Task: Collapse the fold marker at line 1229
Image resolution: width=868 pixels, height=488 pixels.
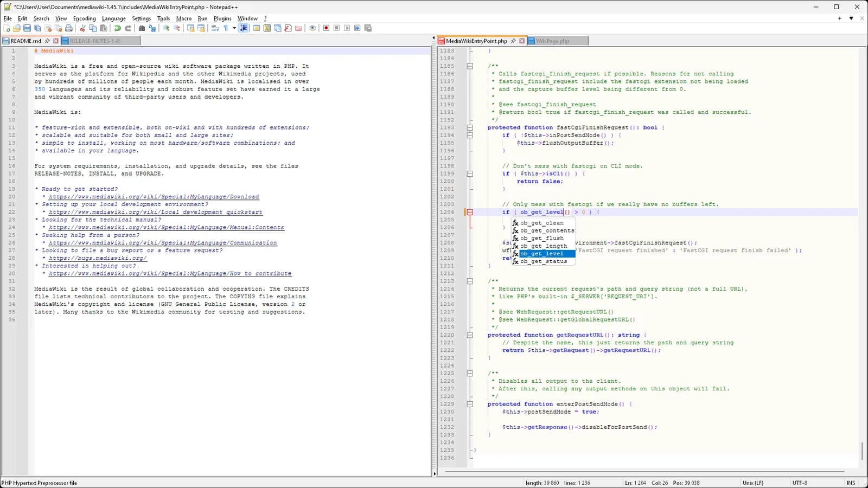Action: (470, 404)
